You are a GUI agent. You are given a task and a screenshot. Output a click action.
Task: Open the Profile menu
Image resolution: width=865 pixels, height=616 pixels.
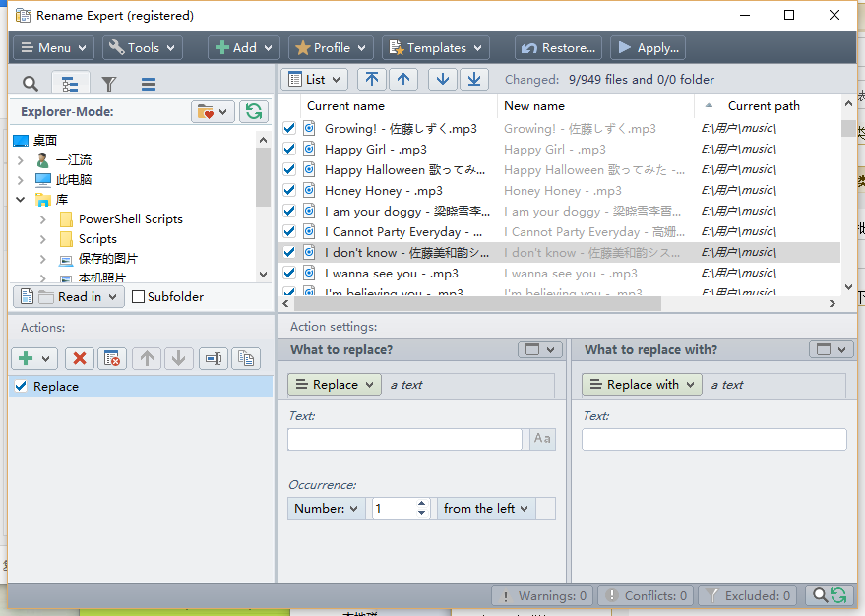coord(331,47)
